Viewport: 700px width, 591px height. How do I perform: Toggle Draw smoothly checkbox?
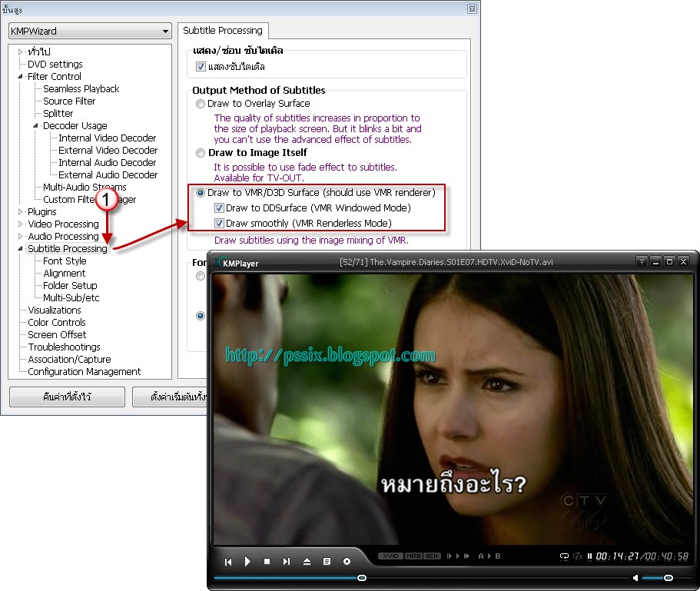pos(219,223)
